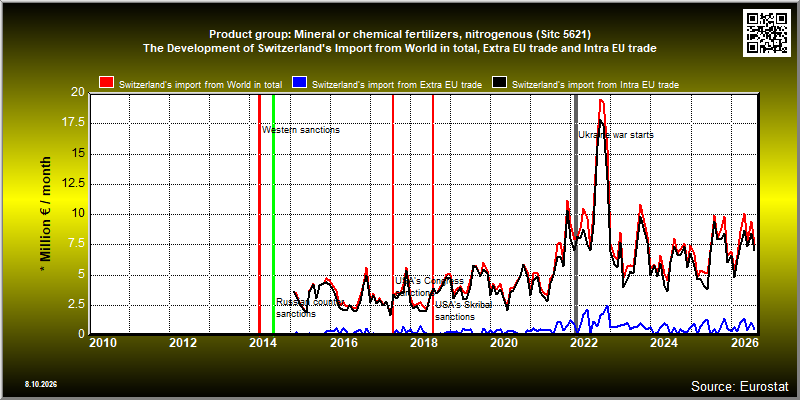This screenshot has height=400, width=800.
Task: Click the y-axis value 20
Action: click(78, 92)
